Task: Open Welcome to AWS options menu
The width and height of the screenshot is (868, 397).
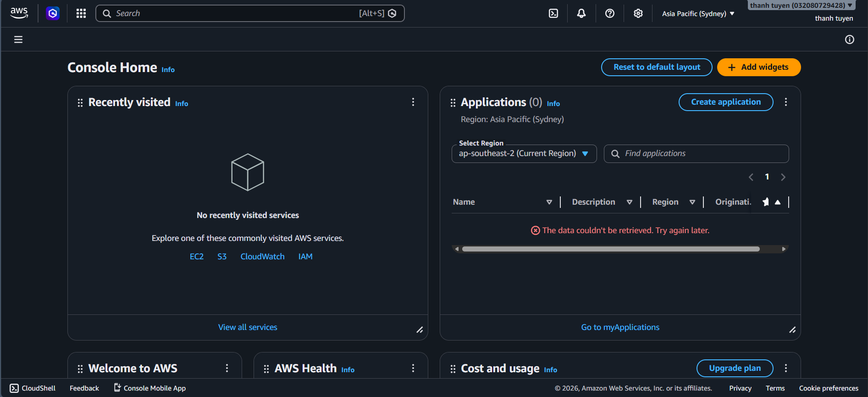Action: click(227, 368)
